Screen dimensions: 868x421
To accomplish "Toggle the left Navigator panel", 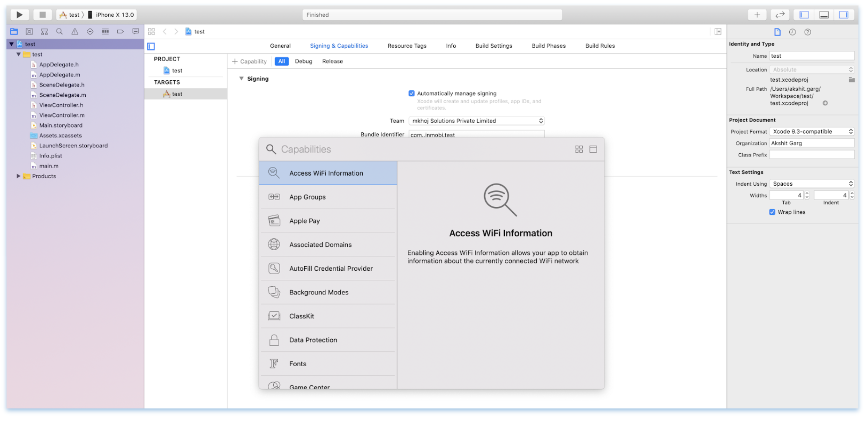I will pyautogui.click(x=804, y=15).
